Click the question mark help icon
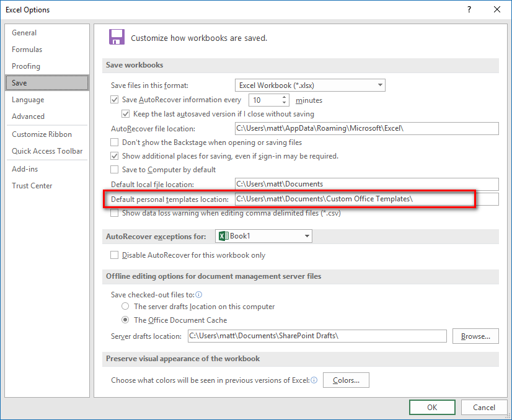This screenshot has height=420, width=512. 469,9
